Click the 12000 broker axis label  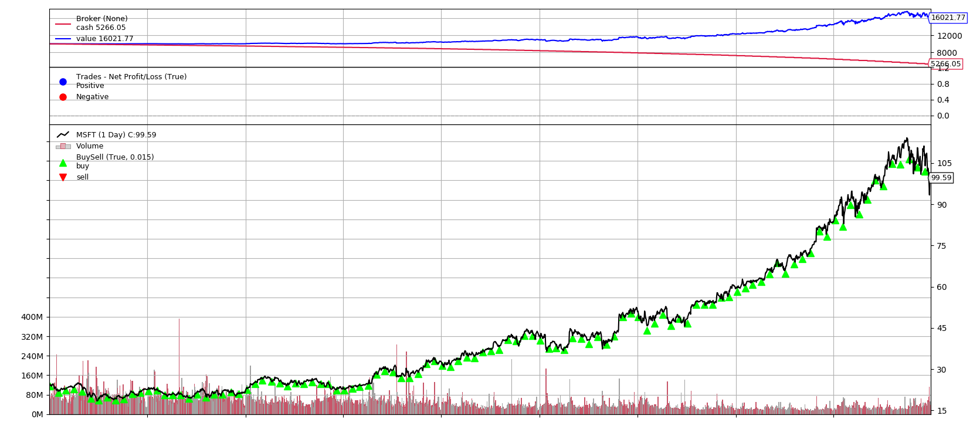click(x=949, y=36)
